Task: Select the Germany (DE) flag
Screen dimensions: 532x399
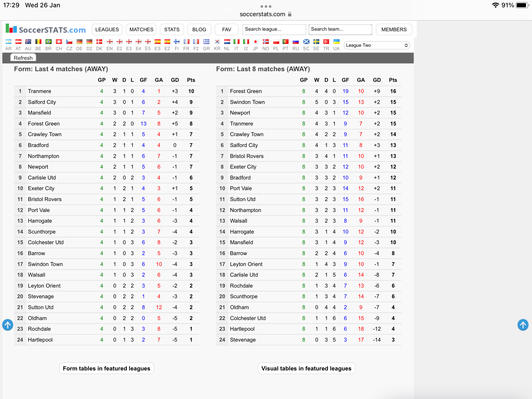Action: (79, 42)
